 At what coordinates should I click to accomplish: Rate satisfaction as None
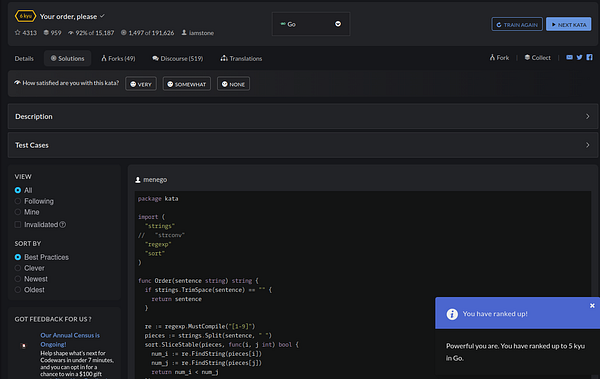tap(233, 84)
